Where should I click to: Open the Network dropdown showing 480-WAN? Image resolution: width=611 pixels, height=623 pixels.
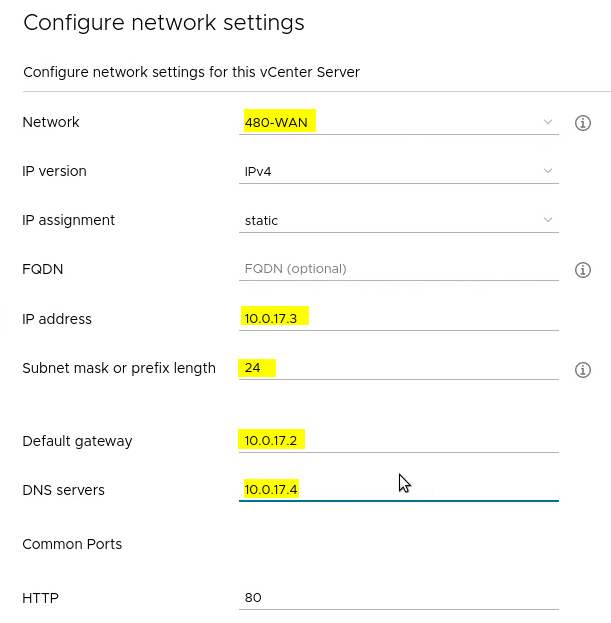398,122
